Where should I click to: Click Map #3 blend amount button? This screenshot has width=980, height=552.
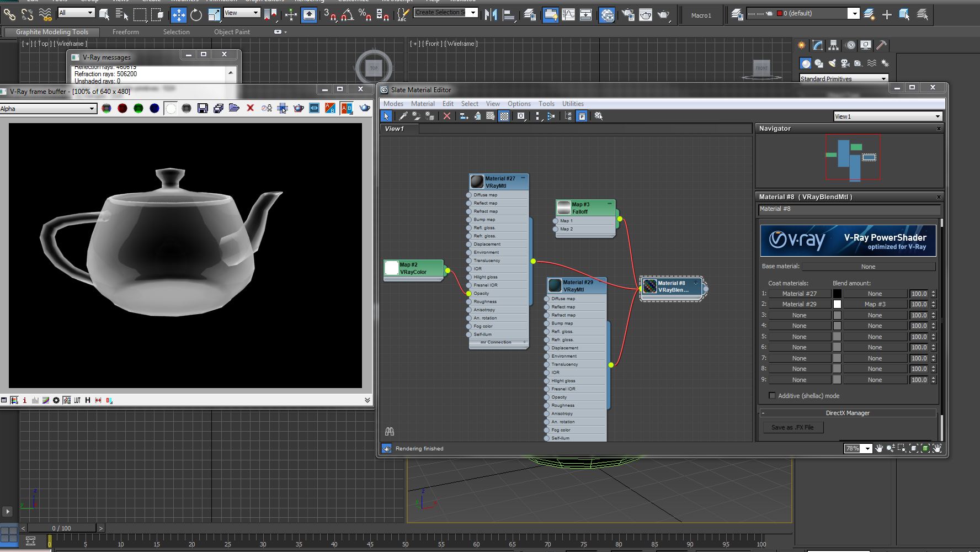click(x=875, y=304)
